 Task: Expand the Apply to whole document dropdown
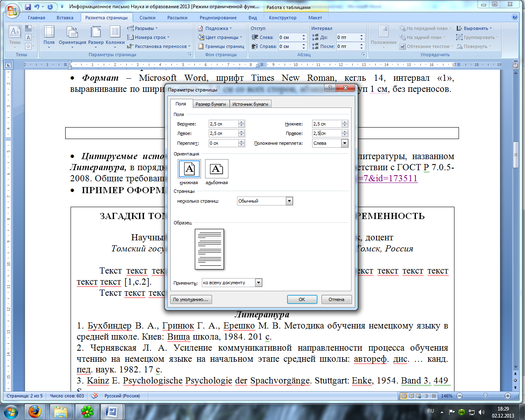pos(258,283)
